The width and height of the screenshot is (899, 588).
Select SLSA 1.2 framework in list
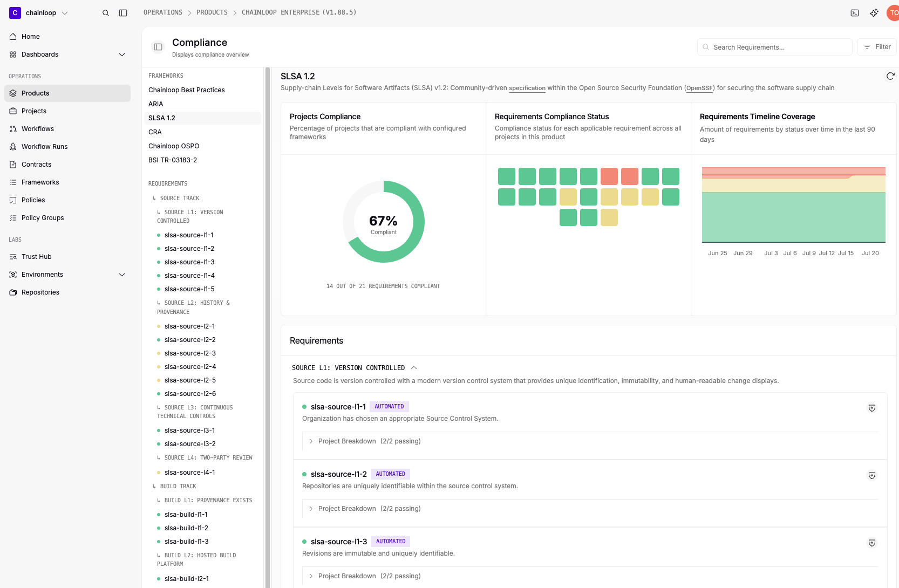pos(202,118)
